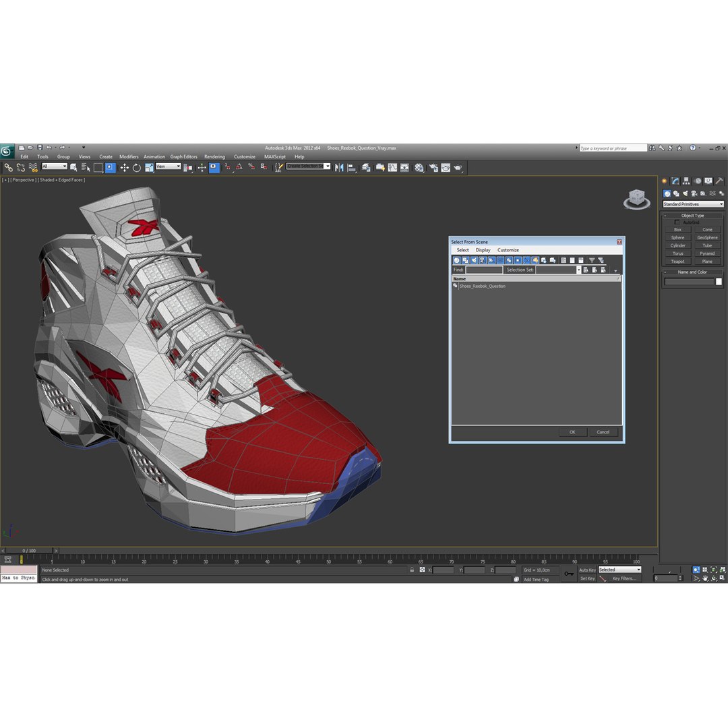Click the Teapot primitive button
The image size is (728, 728).
677,262
